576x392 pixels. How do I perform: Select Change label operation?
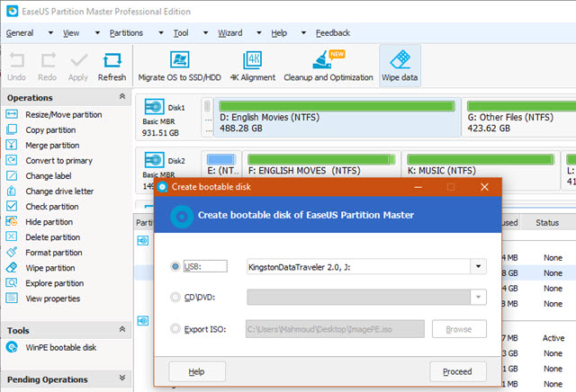(48, 176)
